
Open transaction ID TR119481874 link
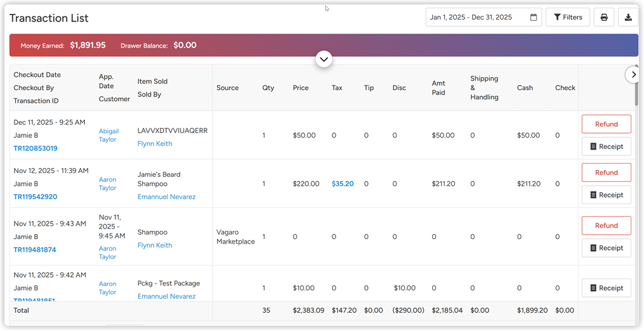(35, 250)
